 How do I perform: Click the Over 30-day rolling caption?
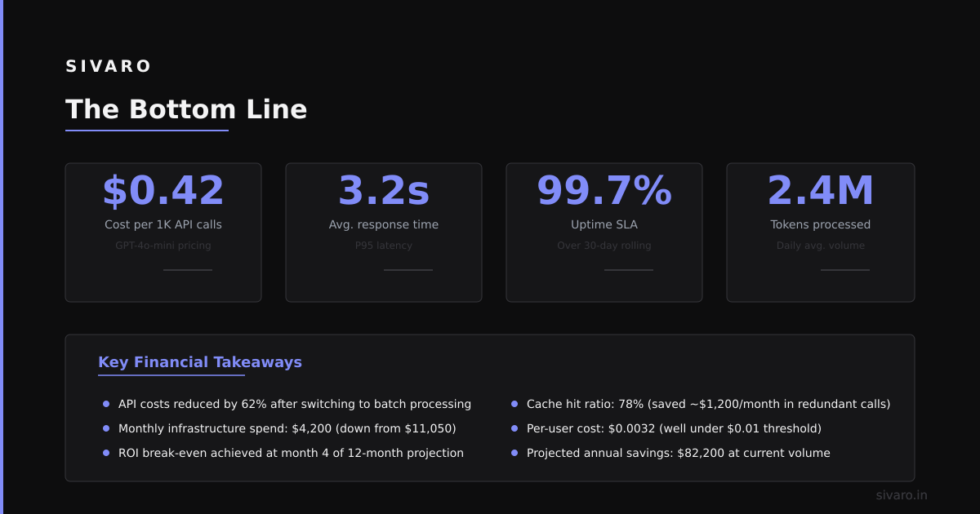coord(604,246)
